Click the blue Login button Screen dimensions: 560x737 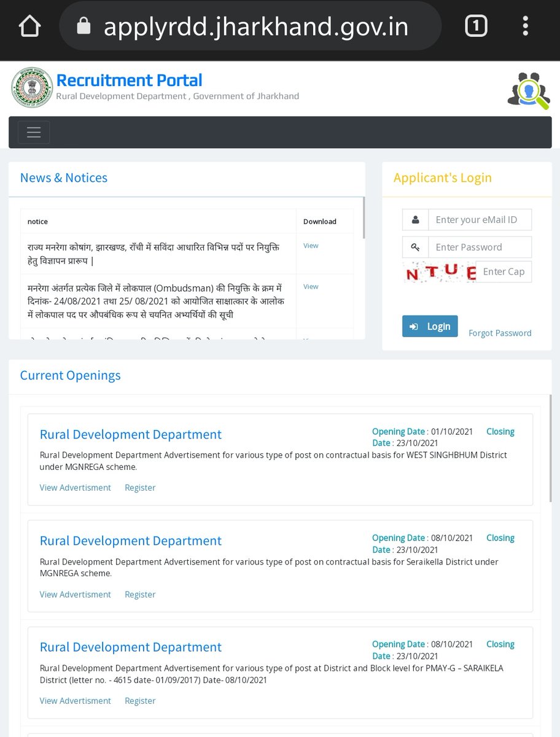pyautogui.click(x=430, y=326)
